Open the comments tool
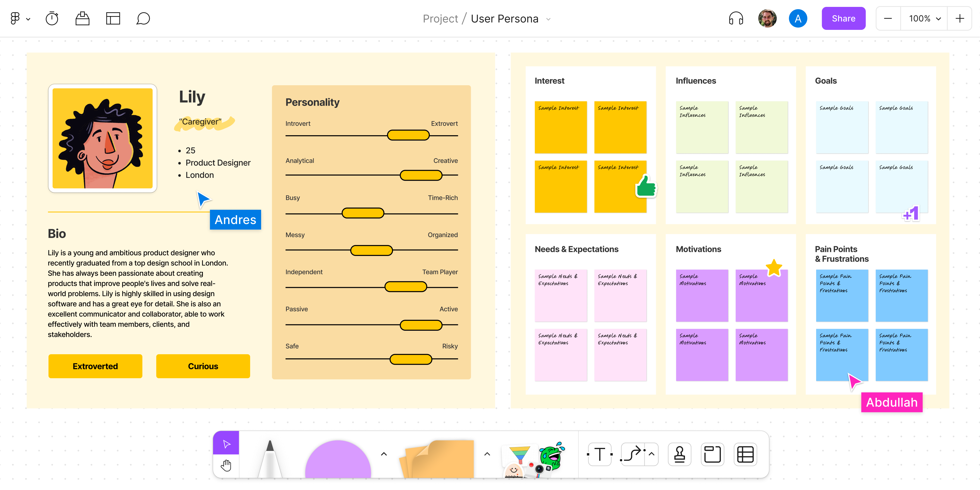The image size is (980, 490). (x=143, y=18)
